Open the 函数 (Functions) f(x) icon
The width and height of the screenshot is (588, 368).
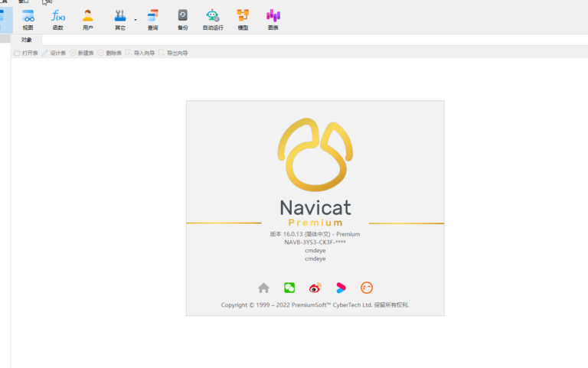point(57,20)
